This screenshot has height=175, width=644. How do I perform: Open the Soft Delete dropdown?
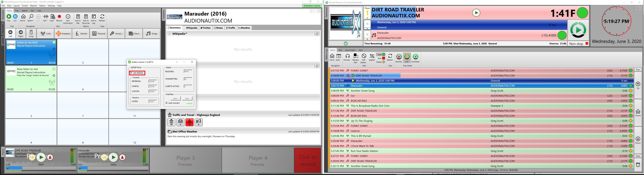click(x=364, y=62)
